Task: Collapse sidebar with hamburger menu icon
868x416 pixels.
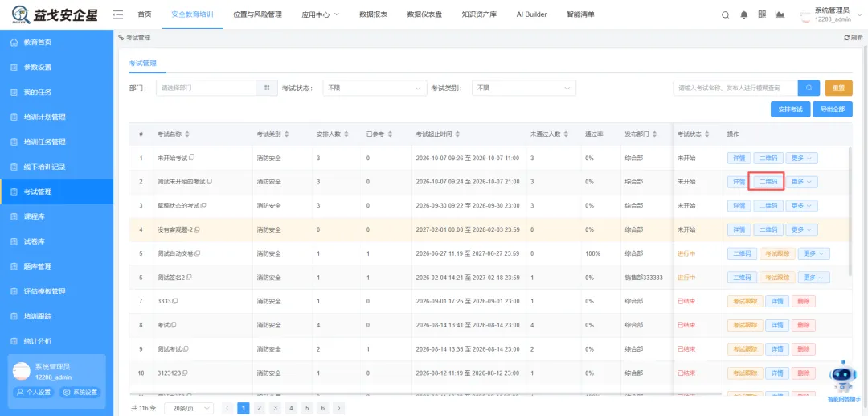Action: (118, 14)
